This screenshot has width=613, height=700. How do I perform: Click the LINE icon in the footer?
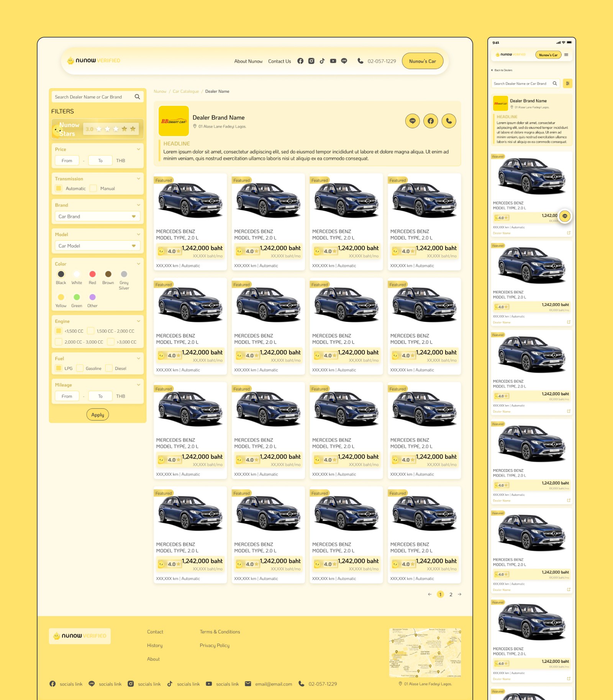[x=92, y=684]
